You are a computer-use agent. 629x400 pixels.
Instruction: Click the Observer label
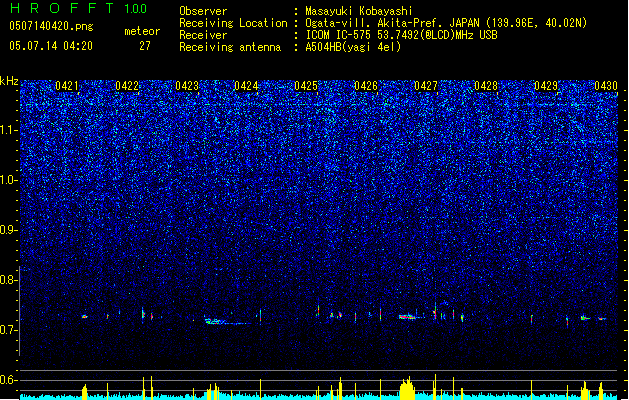pos(203,11)
